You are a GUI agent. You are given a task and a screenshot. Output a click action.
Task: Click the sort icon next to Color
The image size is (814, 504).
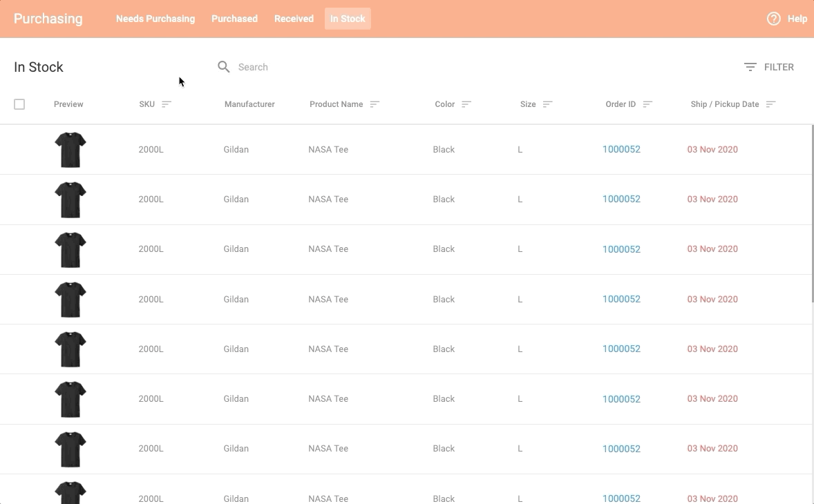coord(464,104)
